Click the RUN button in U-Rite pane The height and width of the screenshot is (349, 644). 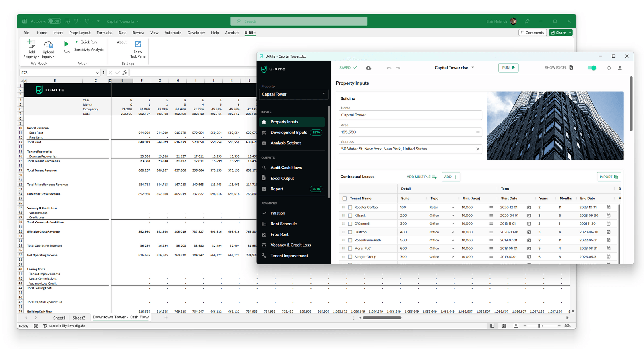pos(508,68)
